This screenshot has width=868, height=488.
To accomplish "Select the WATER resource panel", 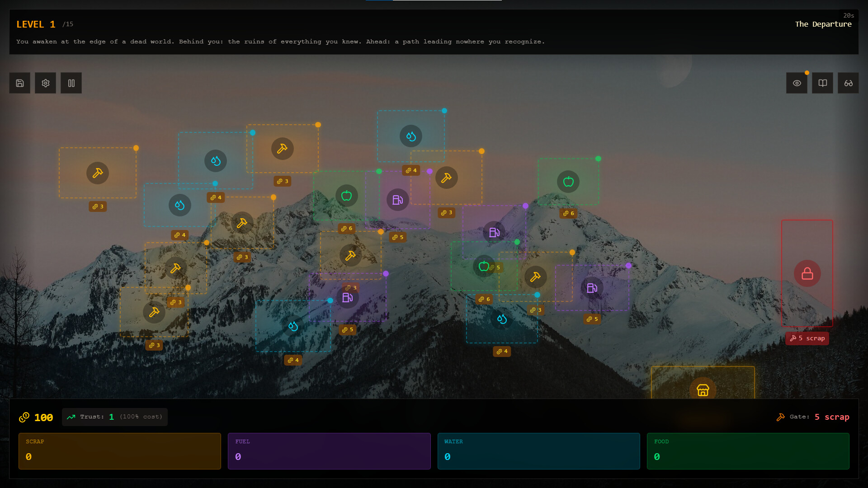I will coord(538,451).
